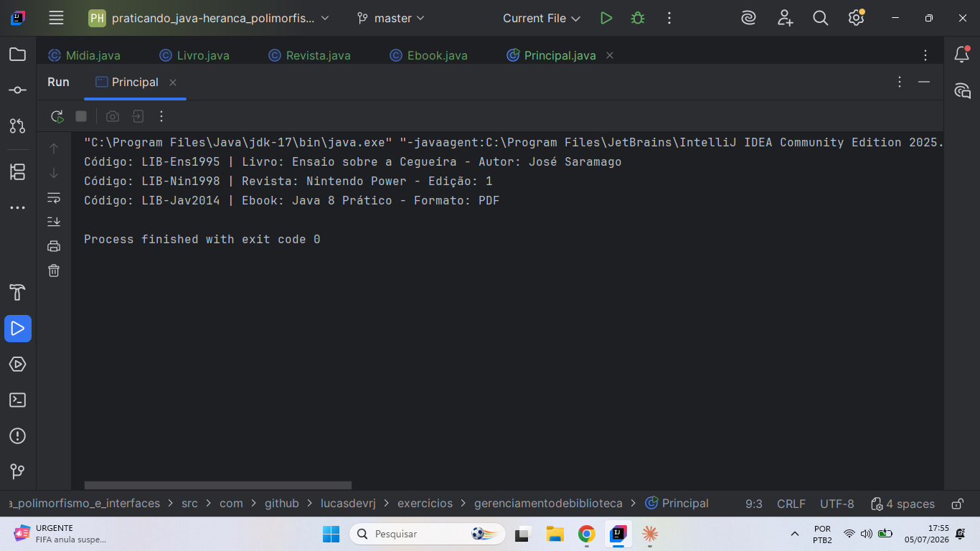
Task: Open the Problems tool window
Action: (17, 436)
